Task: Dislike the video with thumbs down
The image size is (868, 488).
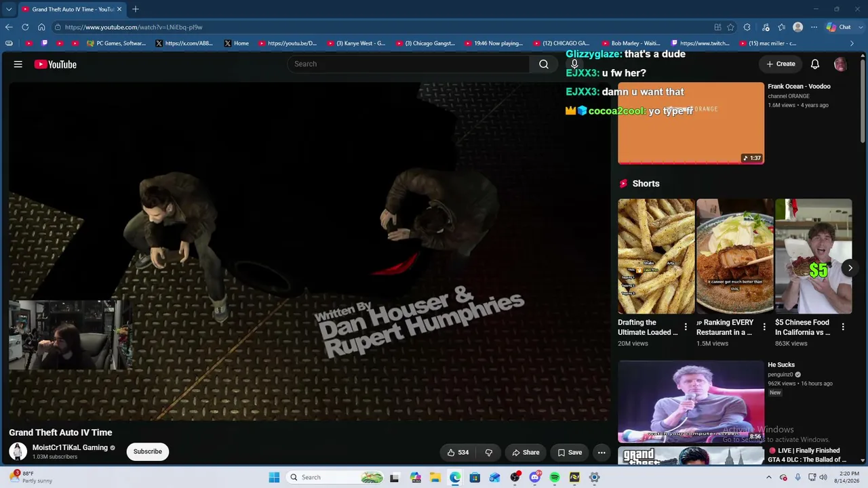Action: coord(488,452)
